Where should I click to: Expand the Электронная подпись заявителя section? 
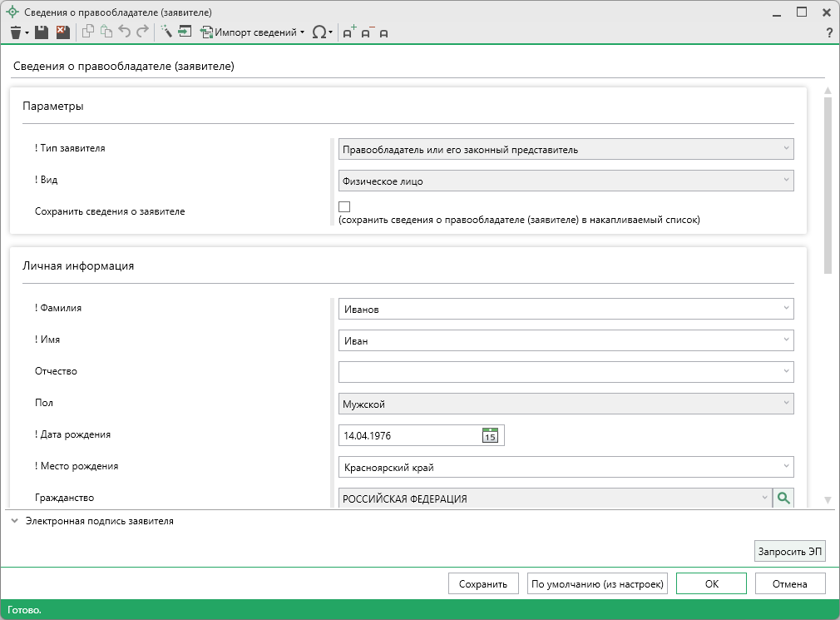point(15,521)
